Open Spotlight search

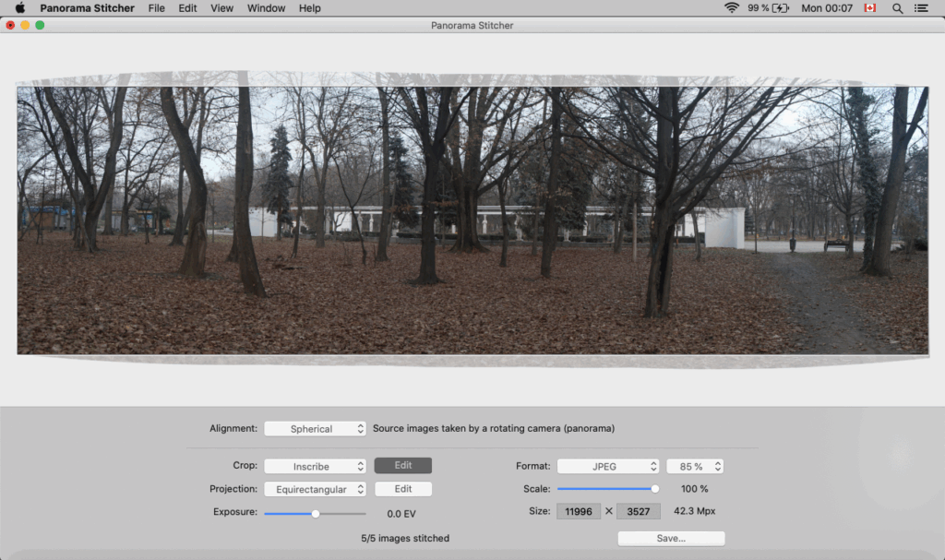tap(897, 8)
